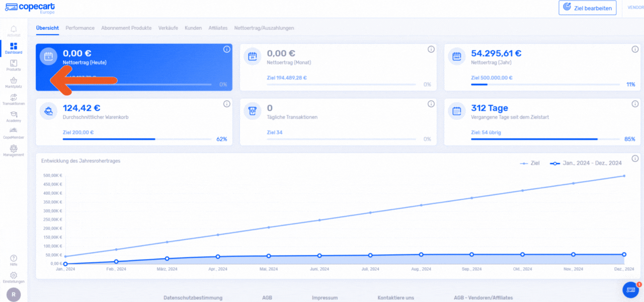Click the Nettoertrag (Jahr) 11% progress bar
The height and width of the screenshot is (302, 644).
(x=545, y=85)
